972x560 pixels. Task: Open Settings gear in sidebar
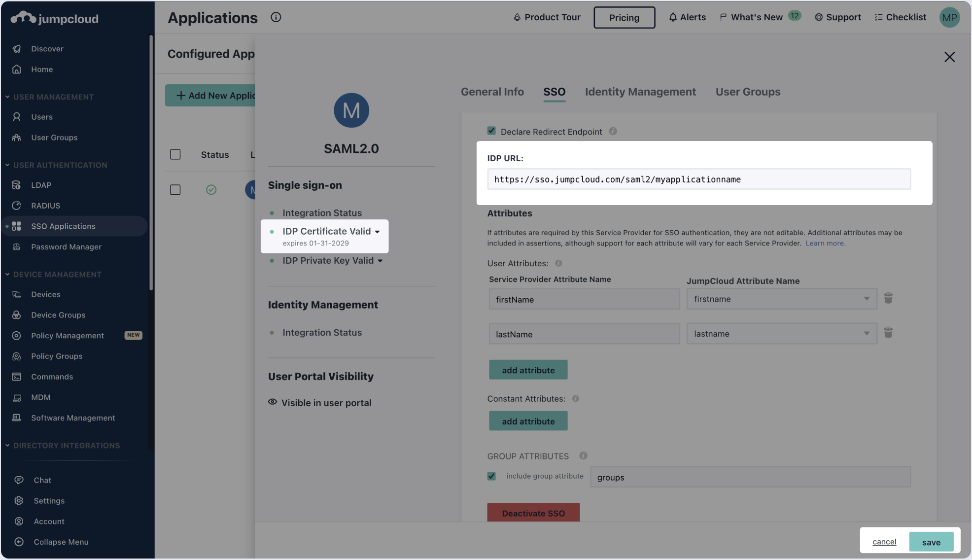(19, 500)
